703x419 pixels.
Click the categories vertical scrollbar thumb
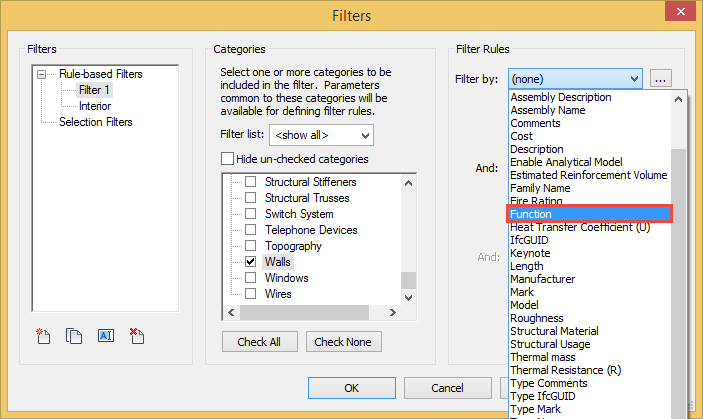408,281
